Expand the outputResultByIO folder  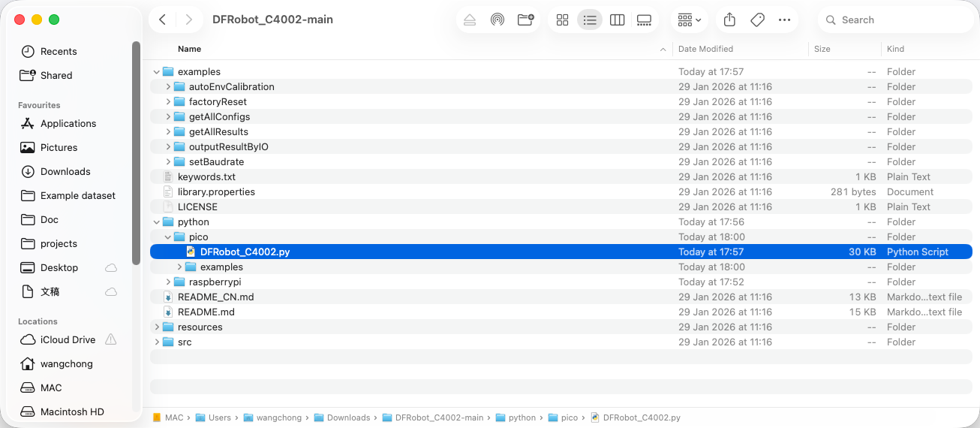[168, 147]
